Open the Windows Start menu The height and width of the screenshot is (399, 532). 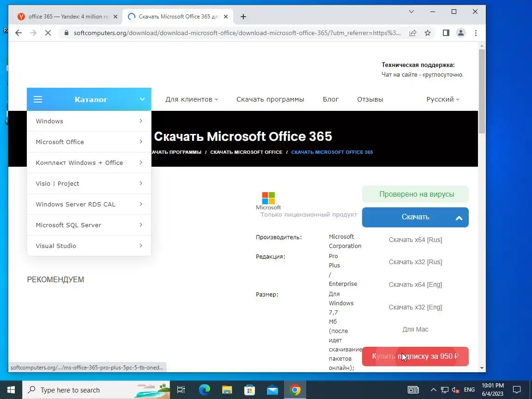click(x=11, y=390)
